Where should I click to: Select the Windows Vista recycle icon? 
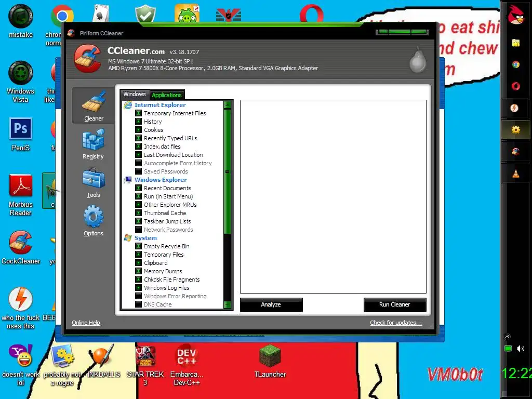point(21,82)
